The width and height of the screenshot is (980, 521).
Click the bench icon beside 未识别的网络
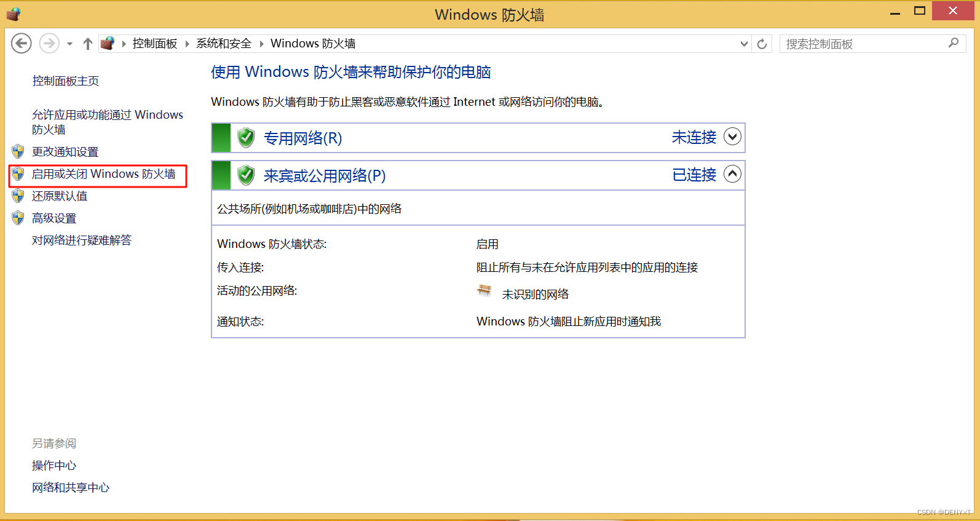[x=484, y=290]
